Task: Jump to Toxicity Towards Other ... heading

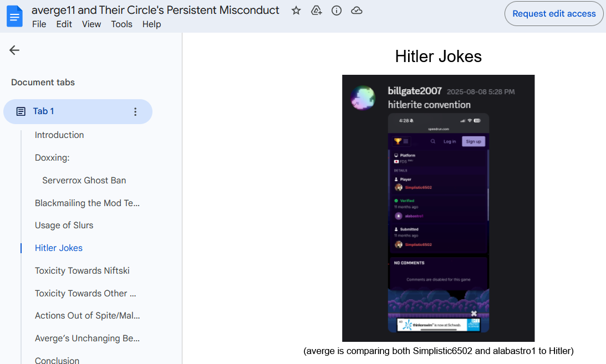Action: (x=85, y=294)
